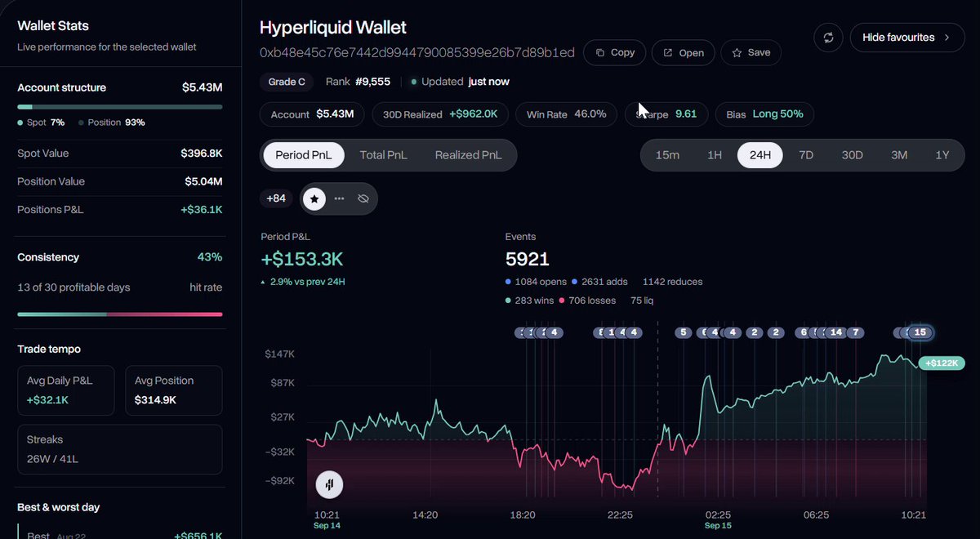Click the round logo badge on the chart
The image size is (980, 539).
tap(330, 484)
